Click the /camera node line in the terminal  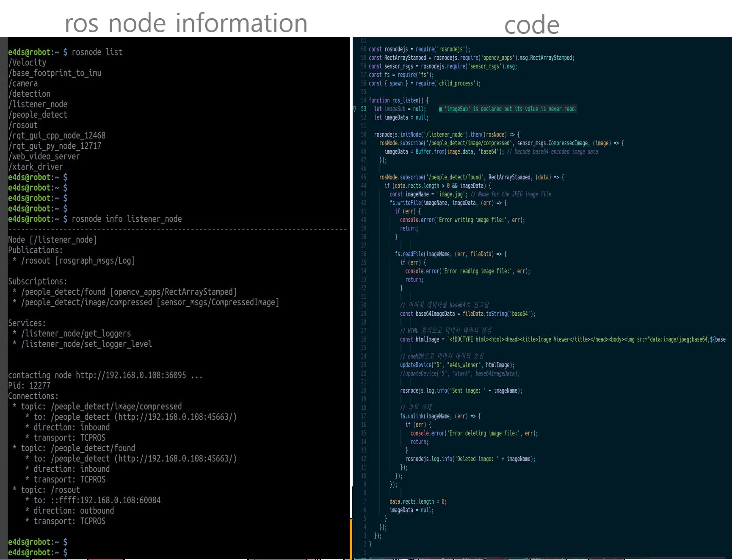click(x=23, y=83)
